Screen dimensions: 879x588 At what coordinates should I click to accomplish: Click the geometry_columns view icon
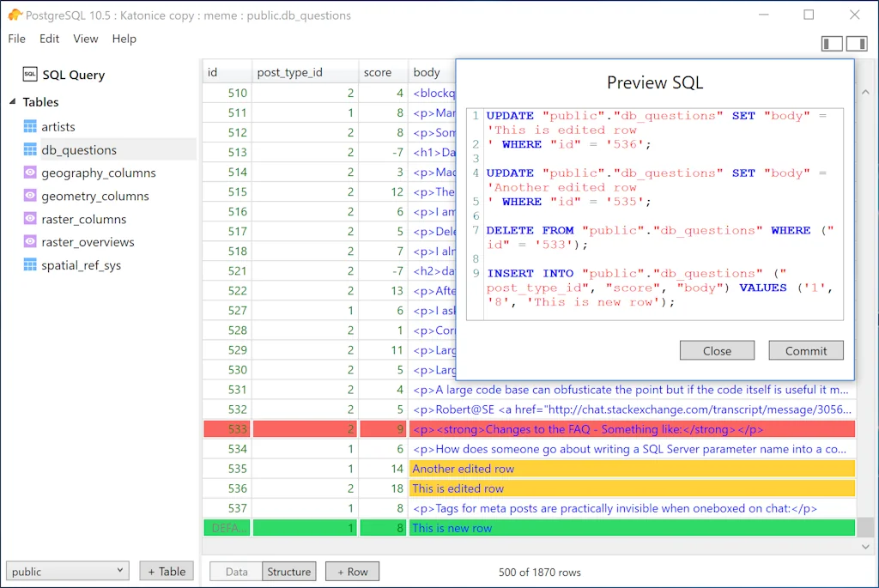click(x=31, y=195)
